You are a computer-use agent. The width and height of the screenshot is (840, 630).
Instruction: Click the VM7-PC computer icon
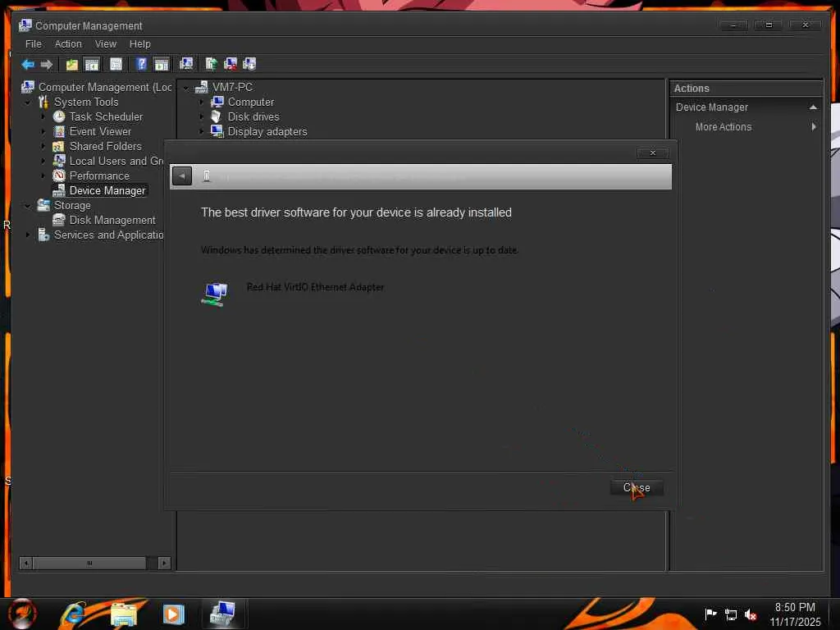point(202,87)
